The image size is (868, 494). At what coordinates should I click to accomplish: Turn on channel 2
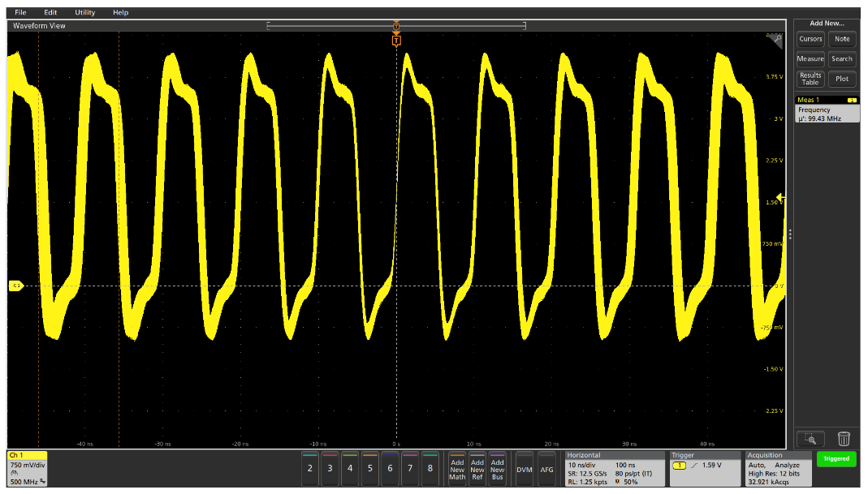tap(309, 469)
